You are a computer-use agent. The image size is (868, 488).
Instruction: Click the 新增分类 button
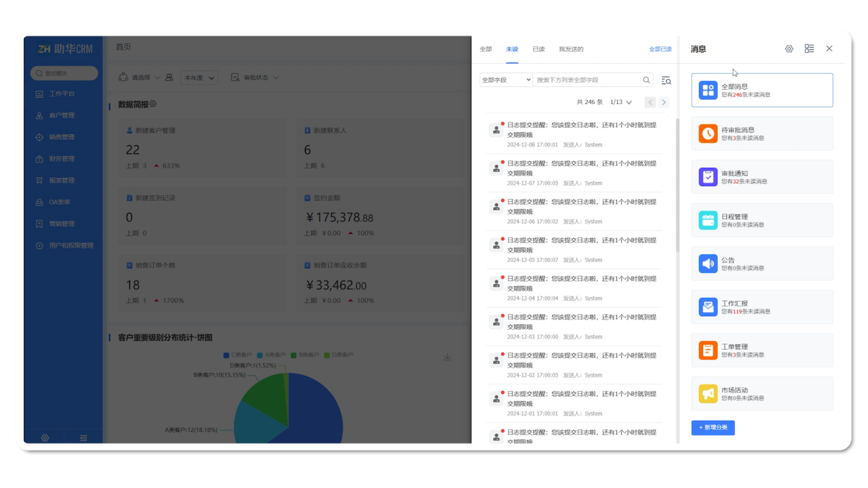(x=712, y=428)
